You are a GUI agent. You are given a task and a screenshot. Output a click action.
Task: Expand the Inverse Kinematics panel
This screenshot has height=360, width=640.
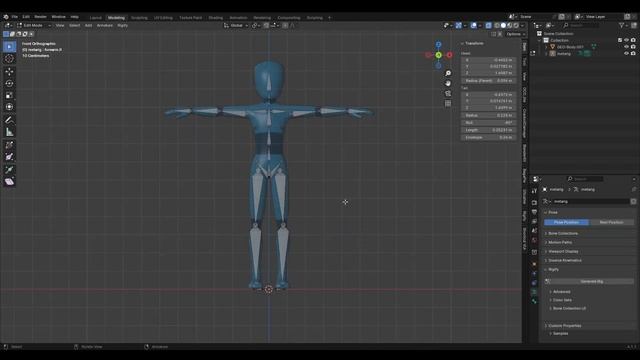(564, 260)
